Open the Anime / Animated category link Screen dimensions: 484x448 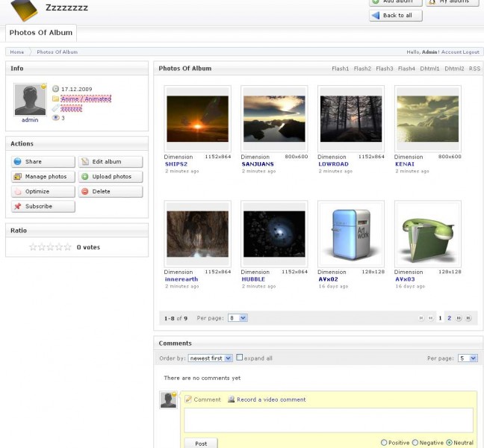pos(86,99)
